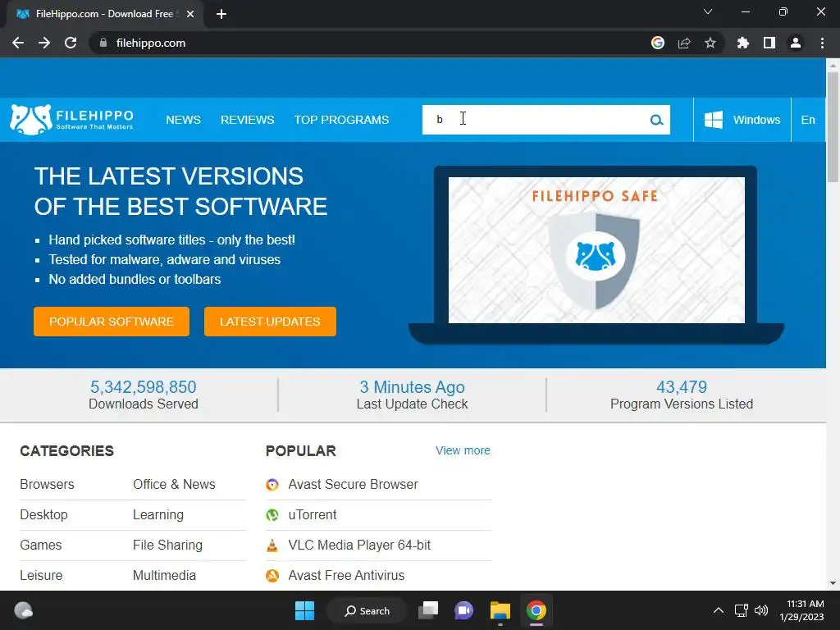Open the Leisure category
The image size is (840, 630).
41,575
